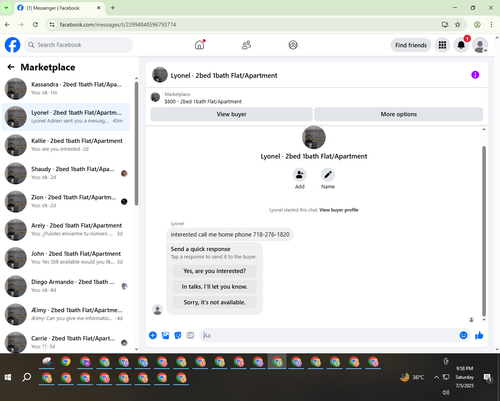Screen dimensions: 500x401
Task: Open the account profile avatar menu
Action: pos(480,45)
